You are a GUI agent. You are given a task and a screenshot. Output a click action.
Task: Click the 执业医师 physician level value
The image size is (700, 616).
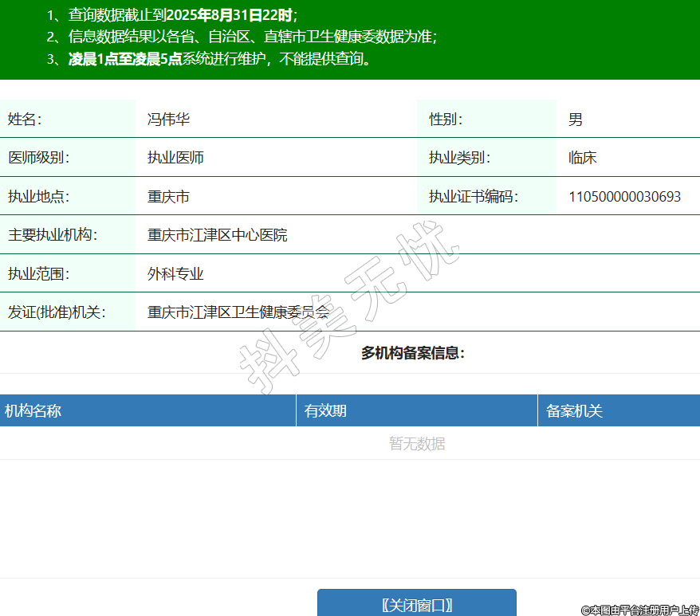pyautogui.click(x=175, y=158)
